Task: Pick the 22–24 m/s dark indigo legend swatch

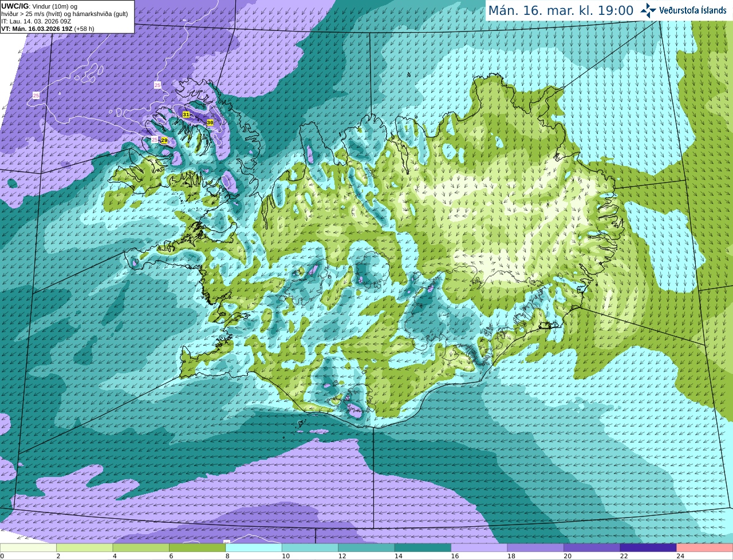Action: pyautogui.click(x=649, y=547)
